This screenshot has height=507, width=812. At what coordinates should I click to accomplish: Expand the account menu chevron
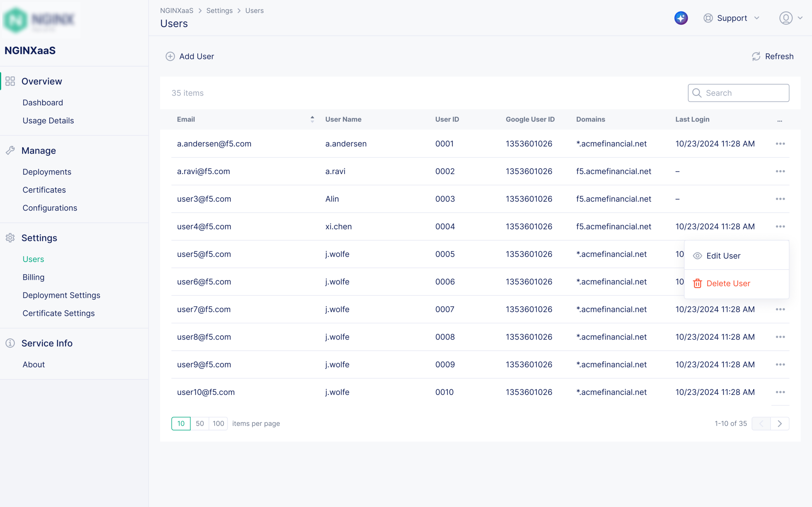[800, 18]
